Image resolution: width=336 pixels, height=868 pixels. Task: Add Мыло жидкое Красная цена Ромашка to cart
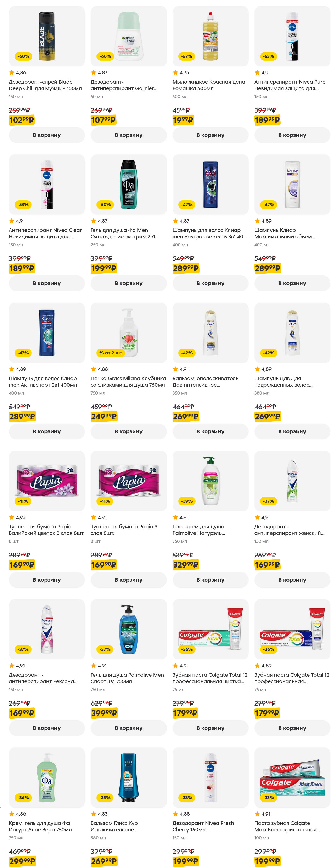click(x=210, y=135)
